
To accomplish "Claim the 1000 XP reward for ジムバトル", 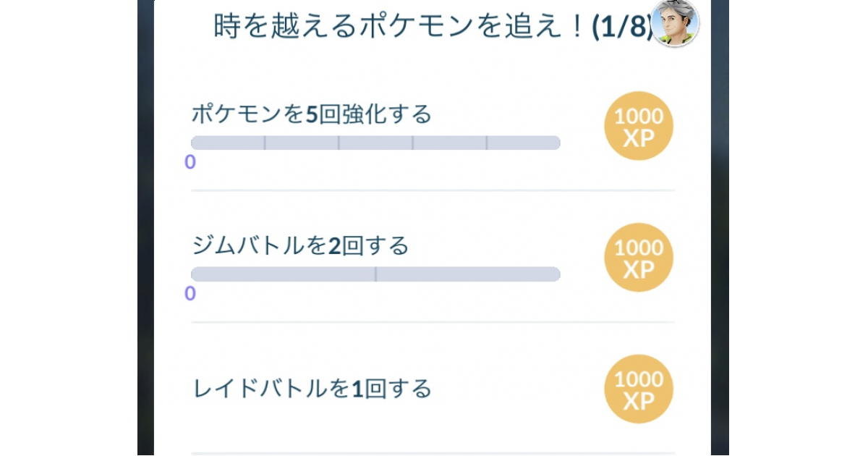I will 639,258.
